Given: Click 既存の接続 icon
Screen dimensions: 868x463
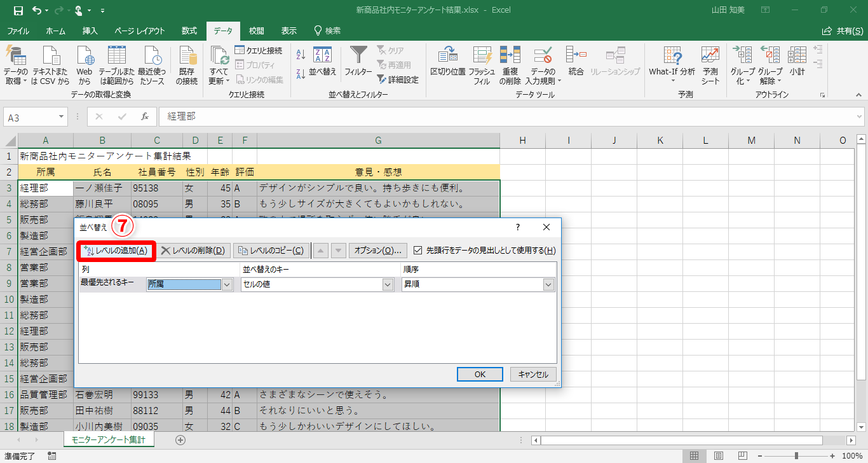Looking at the screenshot, I should (x=187, y=57).
